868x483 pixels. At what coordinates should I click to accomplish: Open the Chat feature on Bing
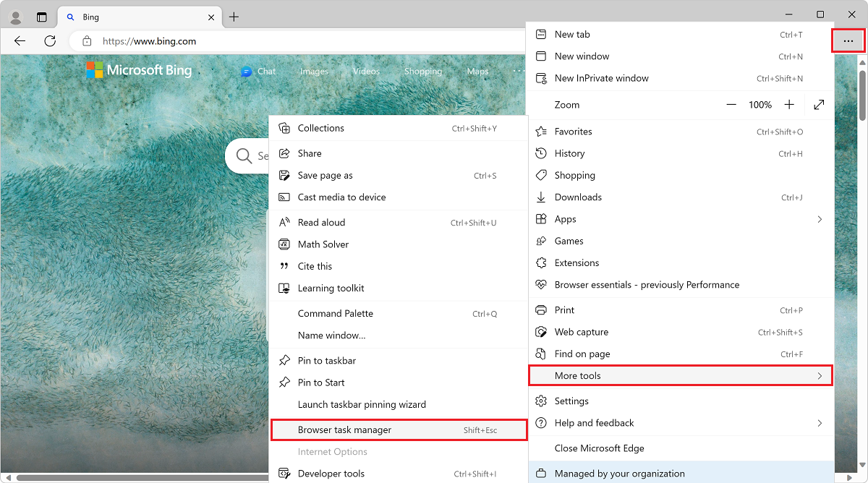click(x=258, y=71)
